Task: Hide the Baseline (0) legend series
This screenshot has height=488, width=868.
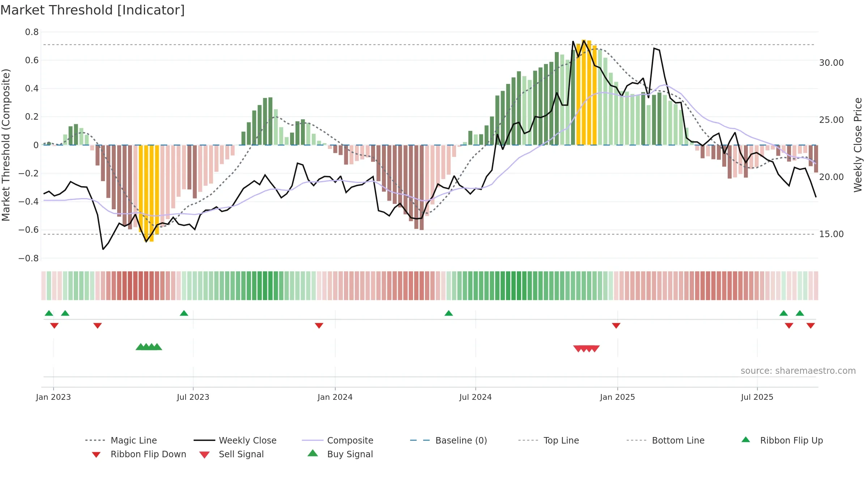Action: click(448, 440)
